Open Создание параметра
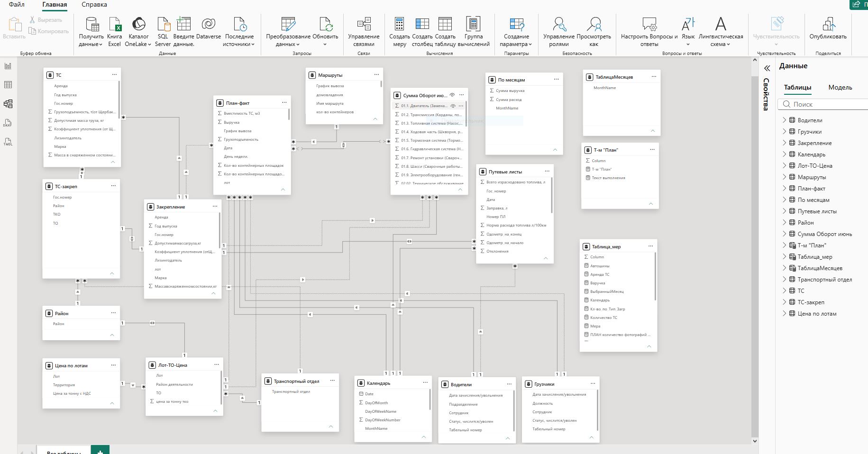The height and width of the screenshot is (454, 868). [516, 32]
